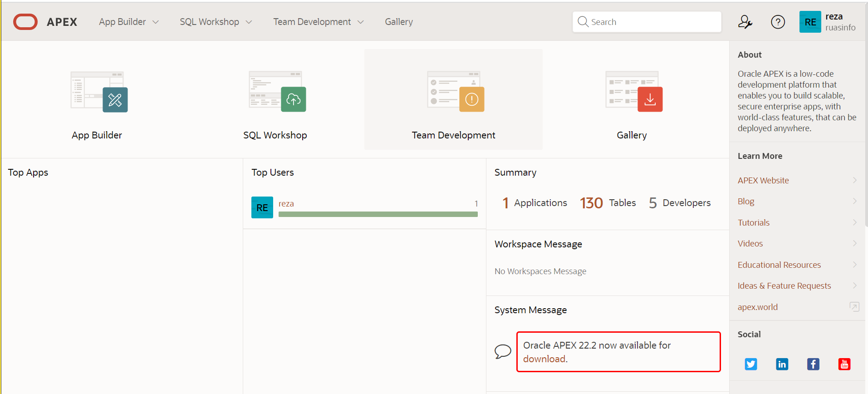Open the Gallery top menu item

pyautogui.click(x=399, y=22)
